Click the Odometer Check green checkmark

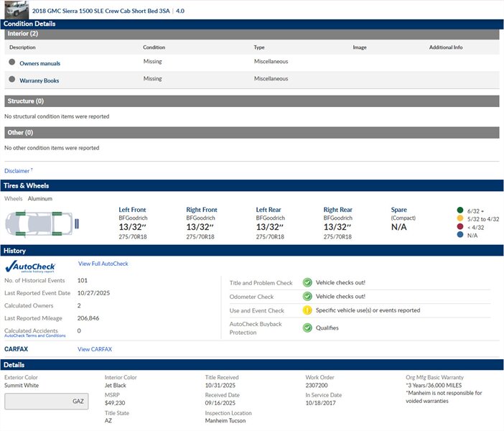(307, 297)
